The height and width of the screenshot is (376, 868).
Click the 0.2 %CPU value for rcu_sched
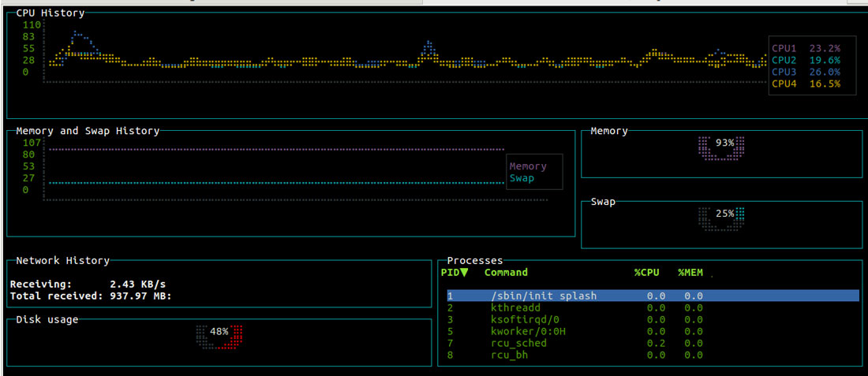click(656, 344)
